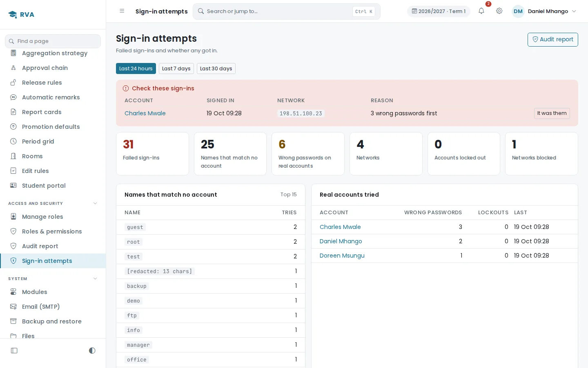Open the 2026/2027 Term 1 selector
Screen dimensions: 588x368
click(439, 11)
